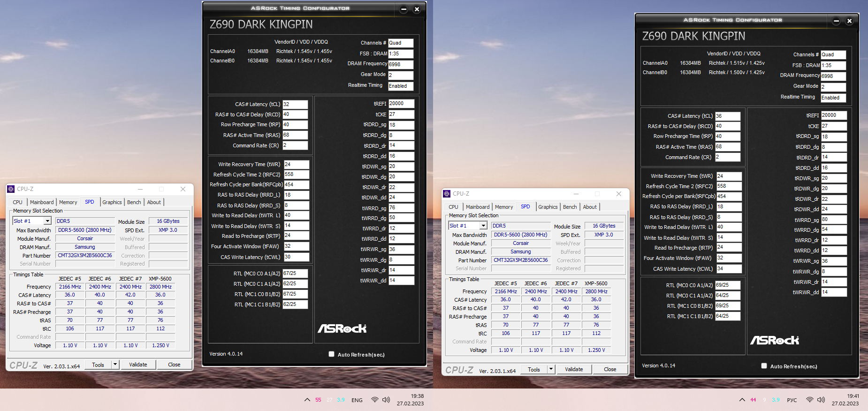Show hidden tray icons beside the 55 reading
Image resolution: width=868 pixels, height=411 pixels.
click(307, 400)
